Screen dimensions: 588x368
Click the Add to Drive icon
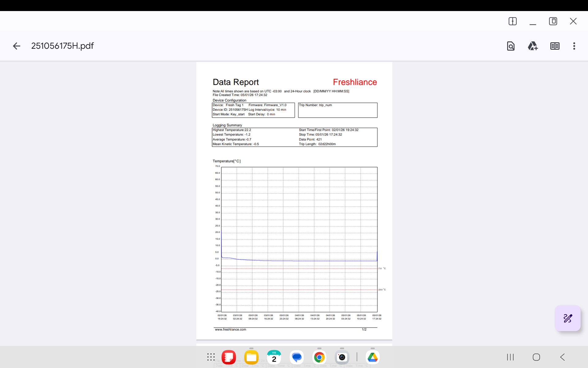533,46
